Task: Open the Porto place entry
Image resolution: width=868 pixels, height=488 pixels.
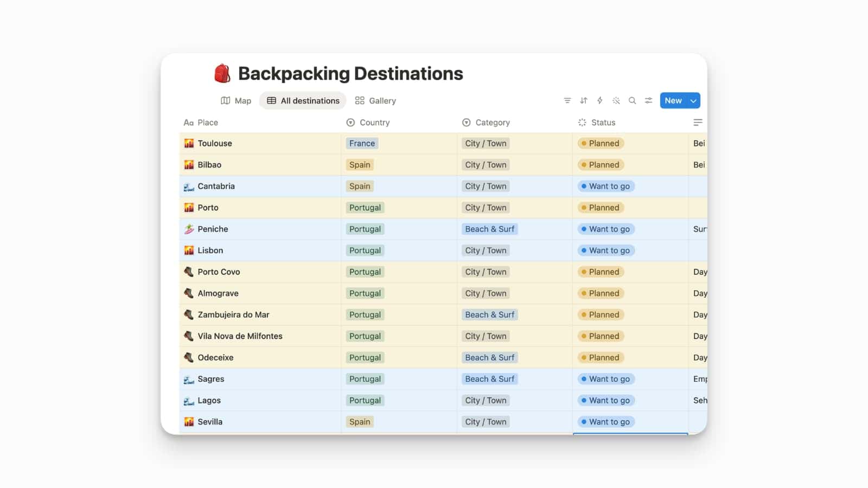Action: [208, 208]
